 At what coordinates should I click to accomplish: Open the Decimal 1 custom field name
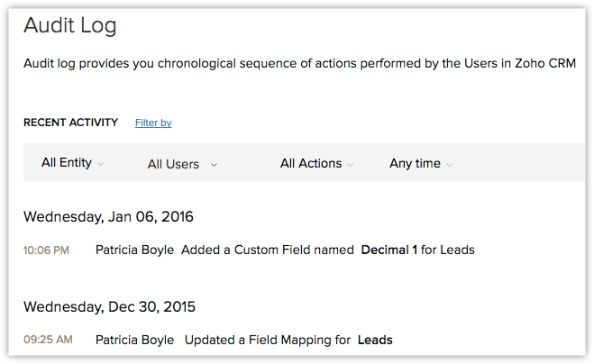coord(388,250)
